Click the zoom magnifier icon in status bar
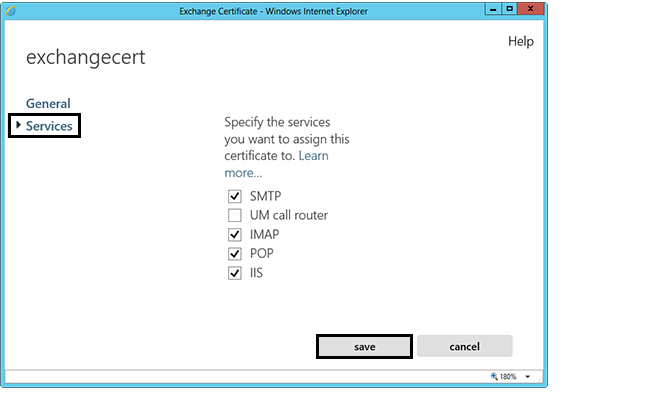Image resolution: width=646 pixels, height=409 pixels. coord(494,376)
